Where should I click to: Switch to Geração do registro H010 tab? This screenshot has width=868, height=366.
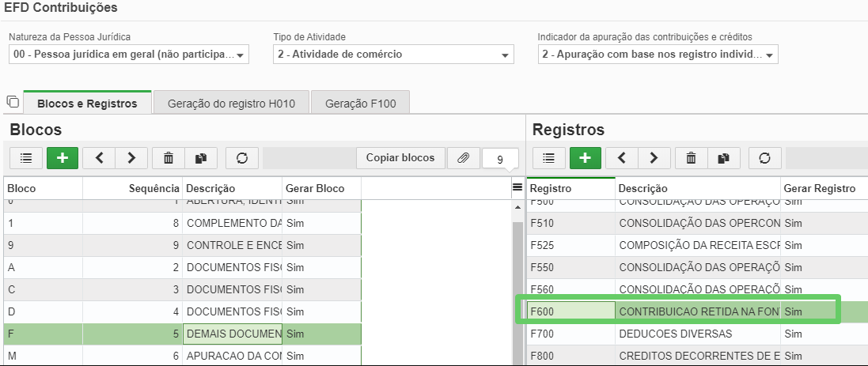(x=231, y=104)
